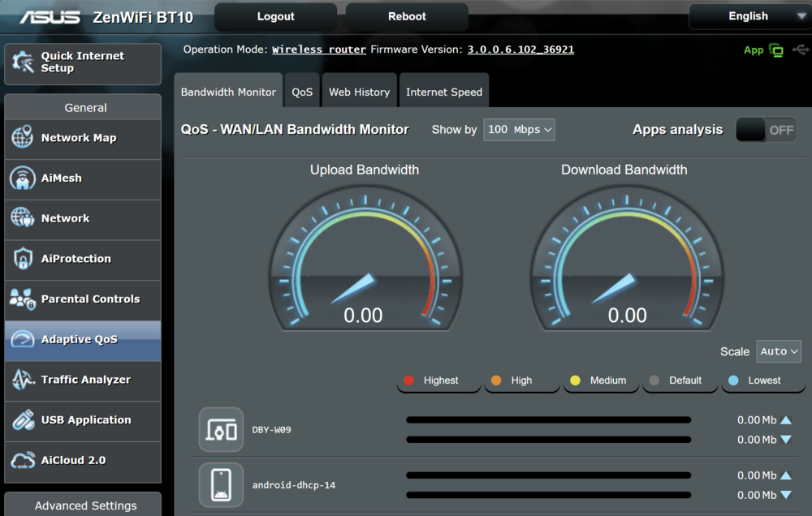This screenshot has height=516, width=812.
Task: Click the ASUS logo
Action: [50, 17]
